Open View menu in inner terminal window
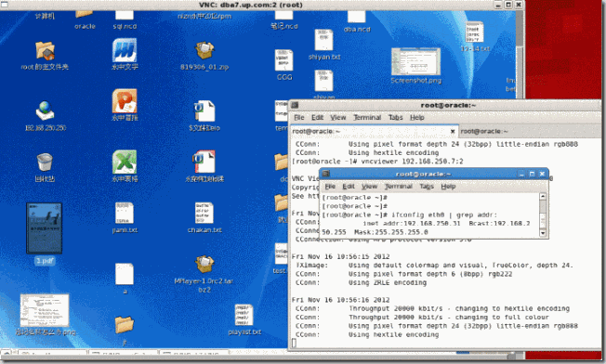 [369, 187]
